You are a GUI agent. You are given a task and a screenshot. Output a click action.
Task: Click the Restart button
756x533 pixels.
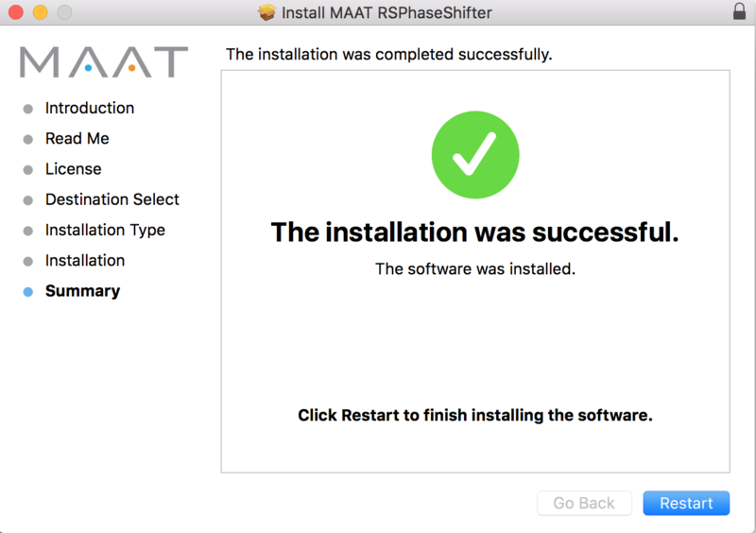[686, 503]
